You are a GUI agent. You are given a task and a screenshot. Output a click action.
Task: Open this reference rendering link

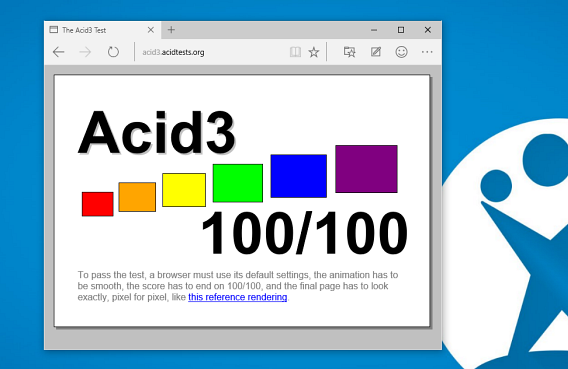coord(238,297)
